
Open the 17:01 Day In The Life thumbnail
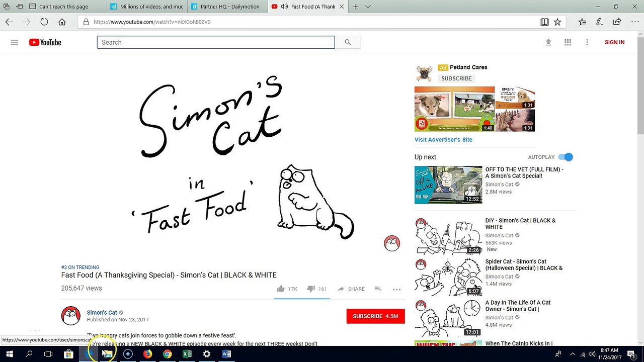(448, 318)
